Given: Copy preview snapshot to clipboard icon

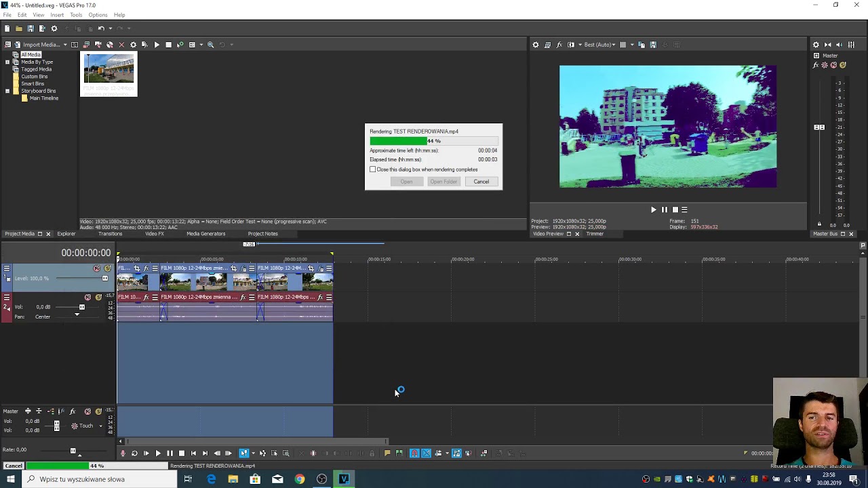Looking at the screenshot, I should [642, 45].
